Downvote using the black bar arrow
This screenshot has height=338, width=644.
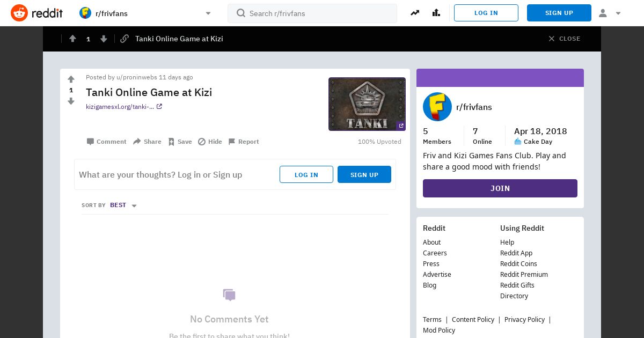[104, 39]
